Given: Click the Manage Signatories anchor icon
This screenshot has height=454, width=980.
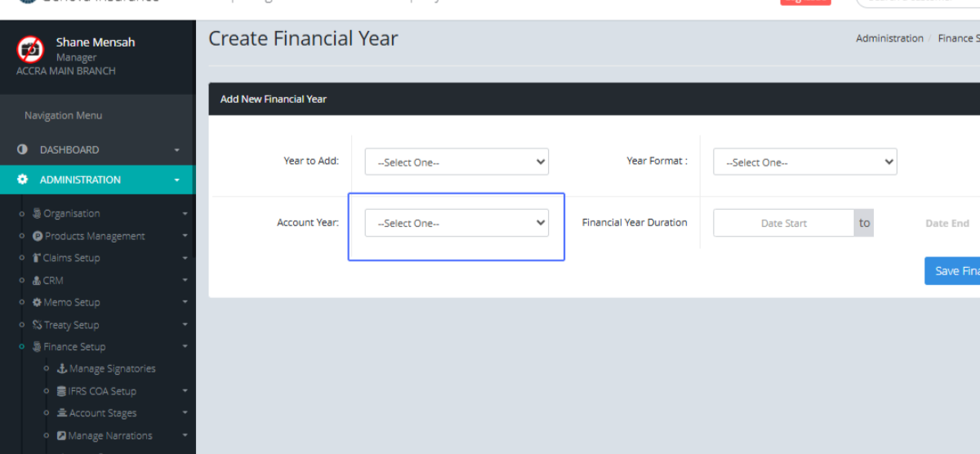Looking at the screenshot, I should click(x=62, y=369).
